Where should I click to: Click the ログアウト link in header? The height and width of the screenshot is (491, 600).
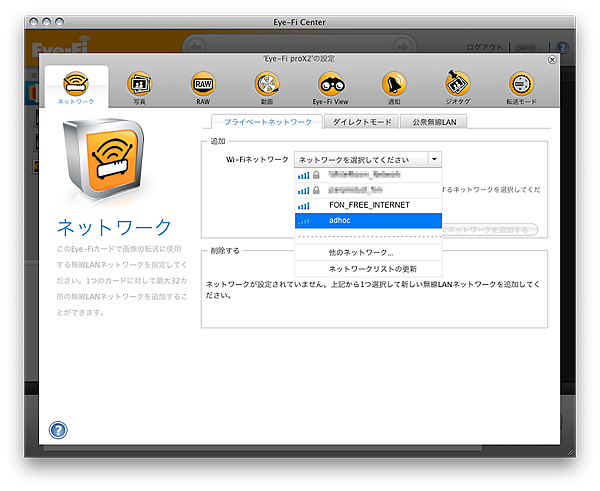(484, 47)
